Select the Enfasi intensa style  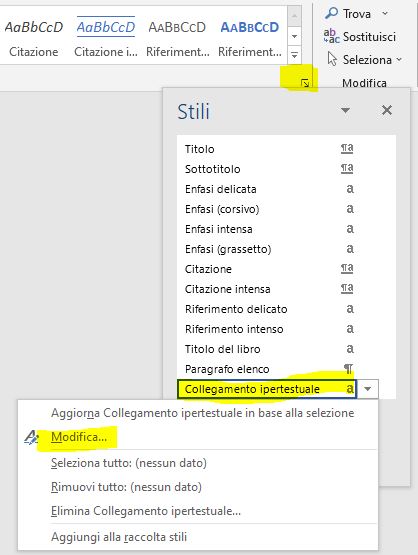coord(269,229)
